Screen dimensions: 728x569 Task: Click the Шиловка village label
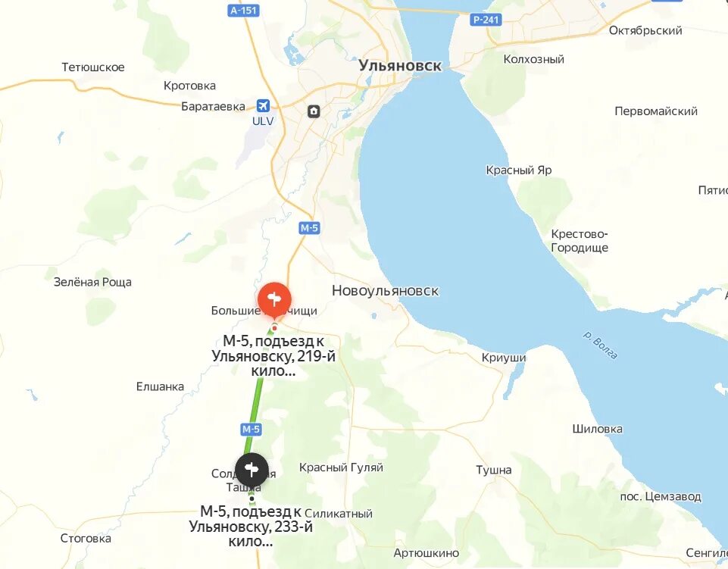pyautogui.click(x=597, y=429)
